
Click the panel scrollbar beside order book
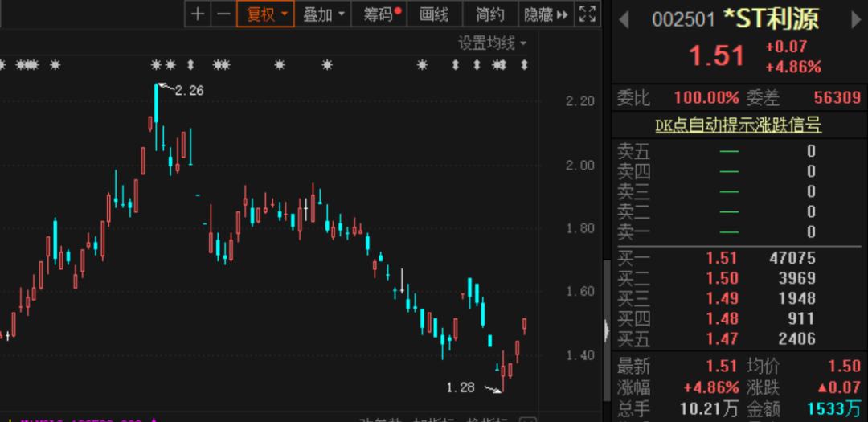coord(607,330)
